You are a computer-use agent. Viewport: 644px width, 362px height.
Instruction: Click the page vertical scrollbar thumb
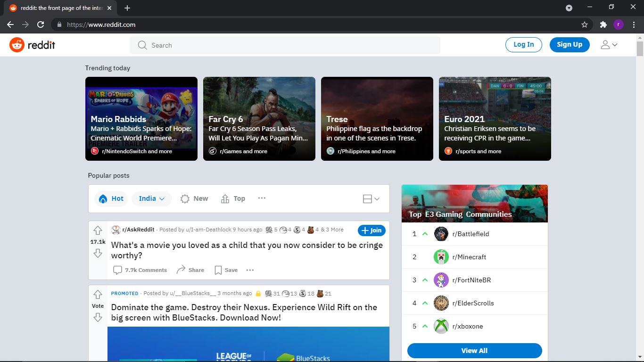[x=640, y=49]
